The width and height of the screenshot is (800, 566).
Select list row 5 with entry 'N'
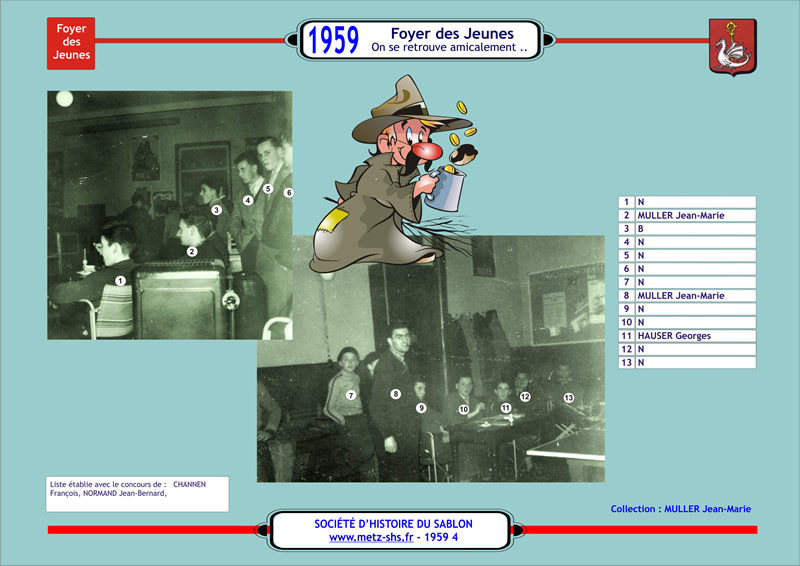[x=687, y=255]
